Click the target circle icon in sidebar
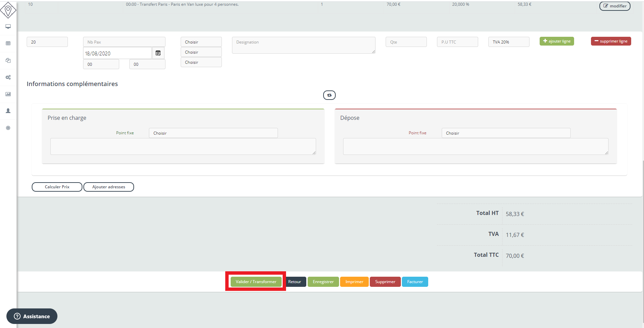 [x=8, y=128]
